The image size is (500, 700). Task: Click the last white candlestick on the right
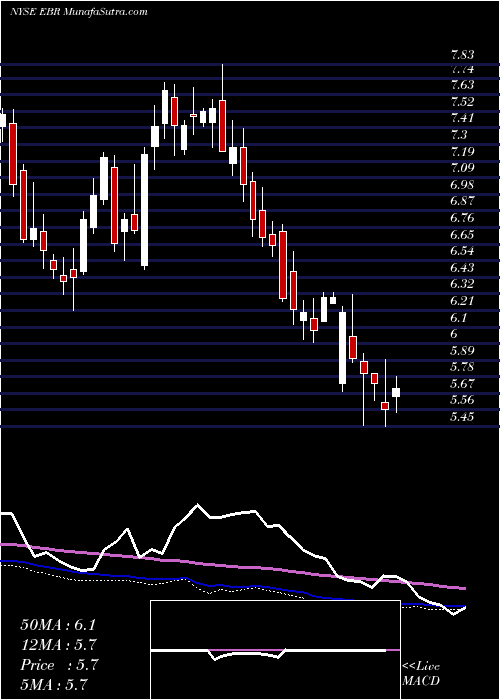396,395
